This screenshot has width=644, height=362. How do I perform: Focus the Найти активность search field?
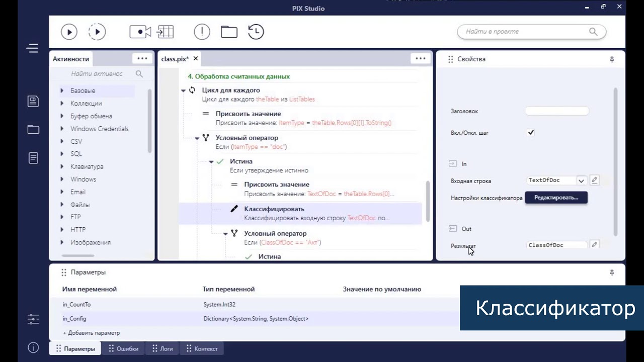pos(97,74)
